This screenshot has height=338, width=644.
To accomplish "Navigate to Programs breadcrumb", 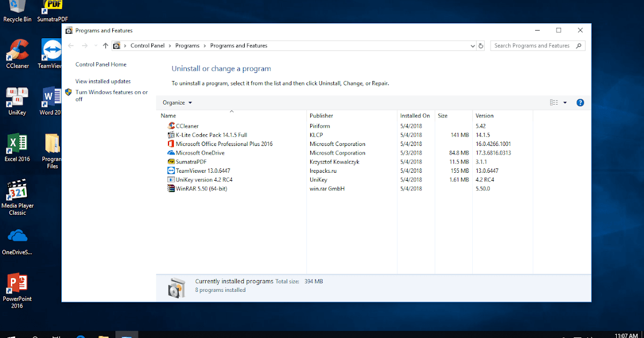I will [187, 46].
